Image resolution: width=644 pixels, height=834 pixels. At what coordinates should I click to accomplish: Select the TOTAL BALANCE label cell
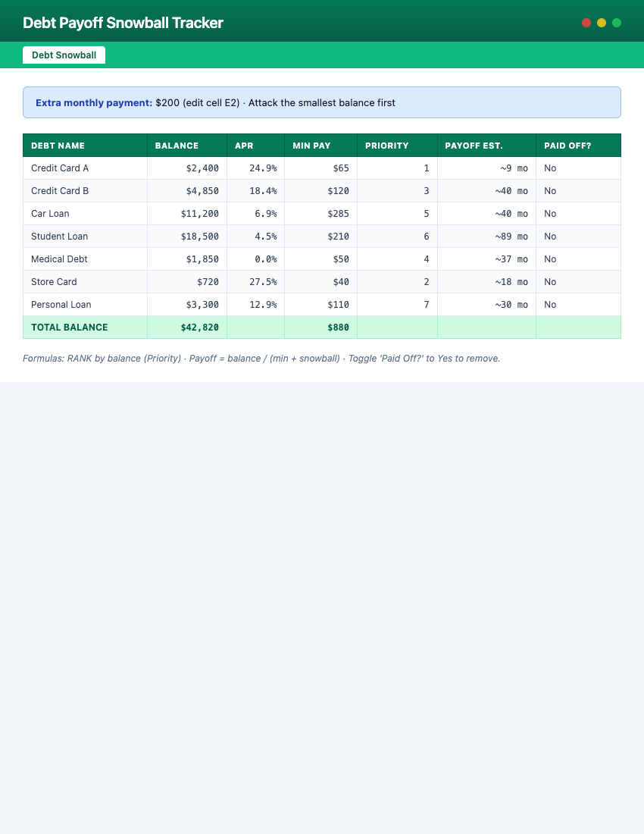click(85, 328)
